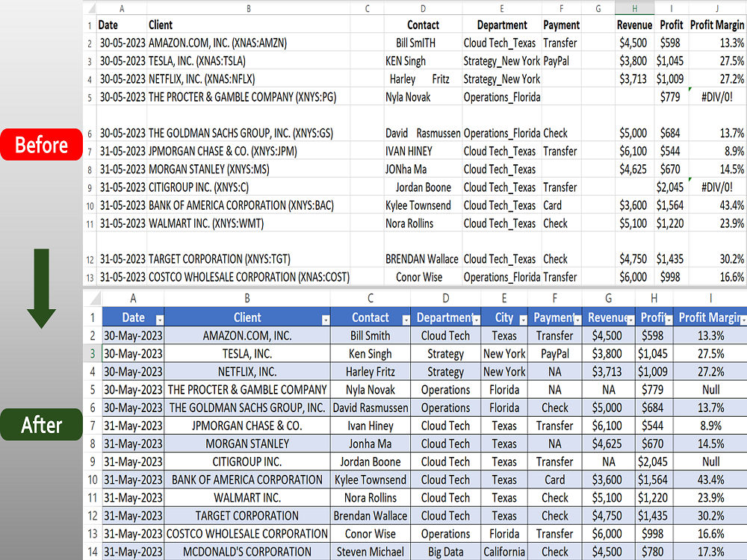
Task: Click Select All corner of After sheet
Action: click(94, 299)
